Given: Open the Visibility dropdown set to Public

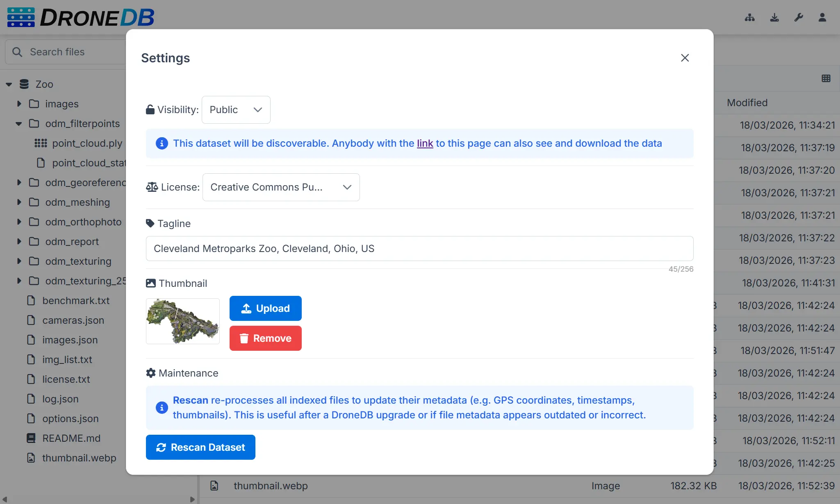Looking at the screenshot, I should [x=236, y=110].
